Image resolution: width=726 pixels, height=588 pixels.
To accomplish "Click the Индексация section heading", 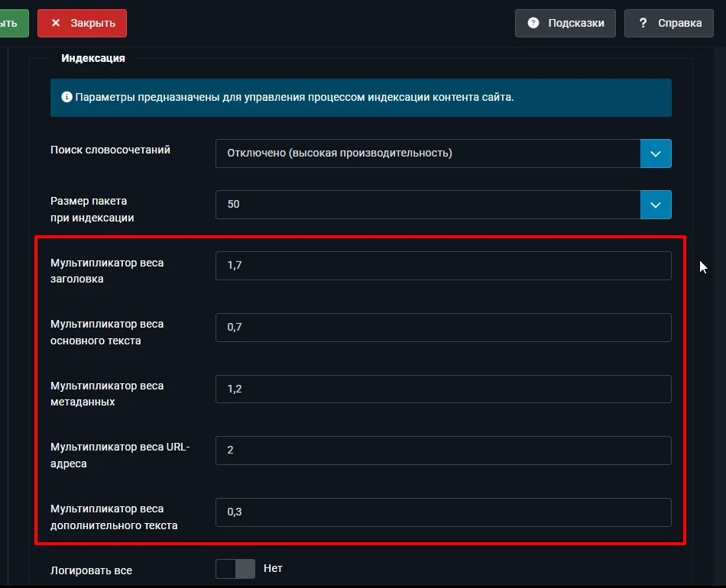I will tap(93, 58).
